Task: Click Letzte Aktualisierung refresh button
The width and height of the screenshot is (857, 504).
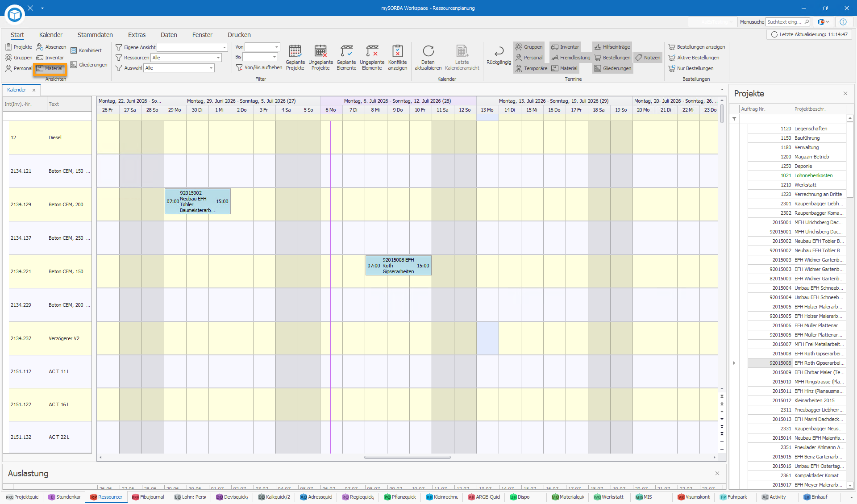Action: click(809, 34)
